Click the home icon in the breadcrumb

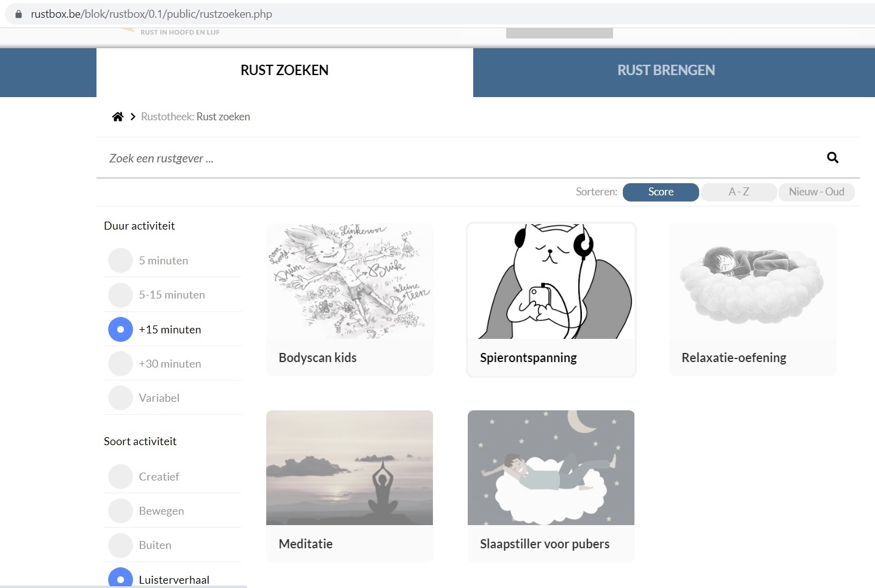tap(118, 116)
